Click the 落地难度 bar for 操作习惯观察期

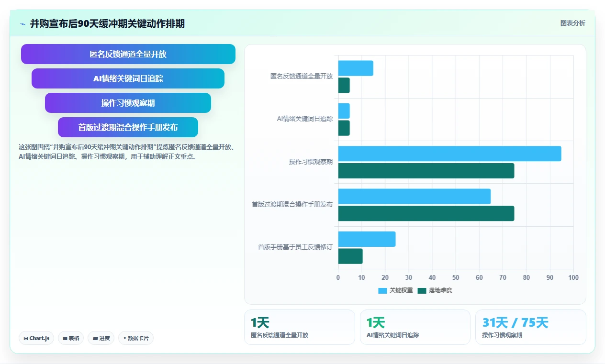coord(426,171)
